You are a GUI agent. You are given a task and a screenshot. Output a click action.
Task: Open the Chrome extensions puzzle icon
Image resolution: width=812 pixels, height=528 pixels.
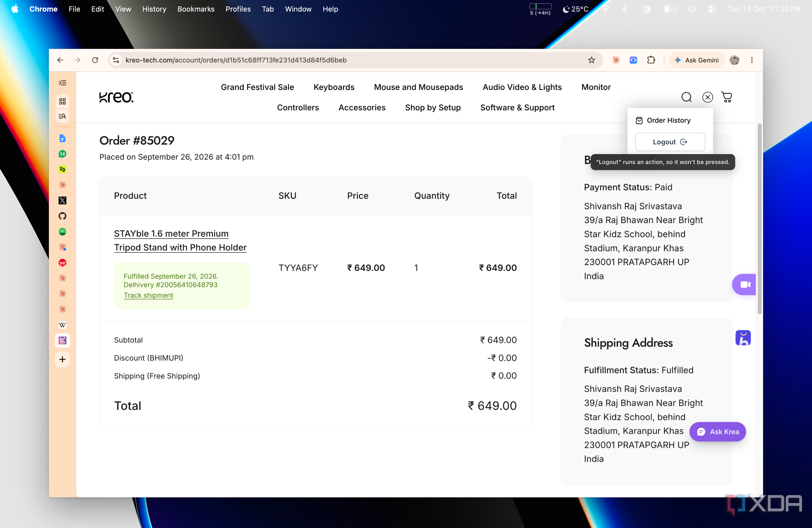(651, 60)
